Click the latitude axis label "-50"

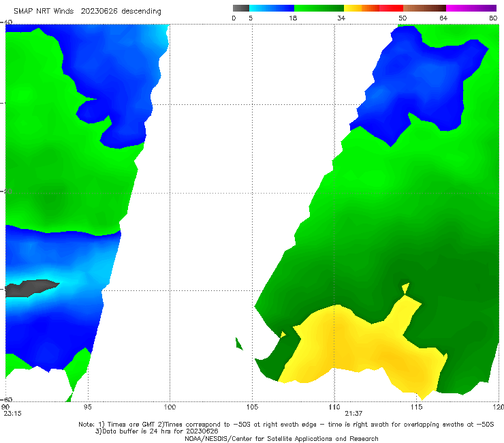click(x=6, y=192)
